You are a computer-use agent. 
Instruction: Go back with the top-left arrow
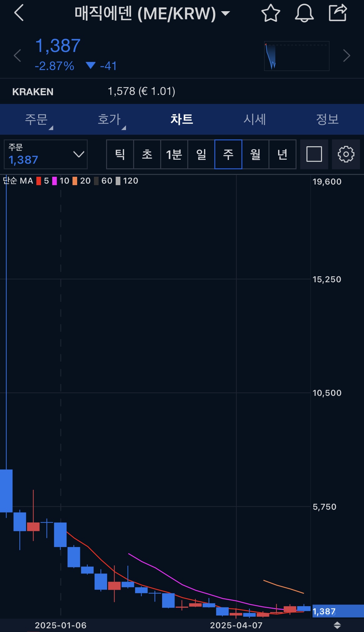coord(19,13)
